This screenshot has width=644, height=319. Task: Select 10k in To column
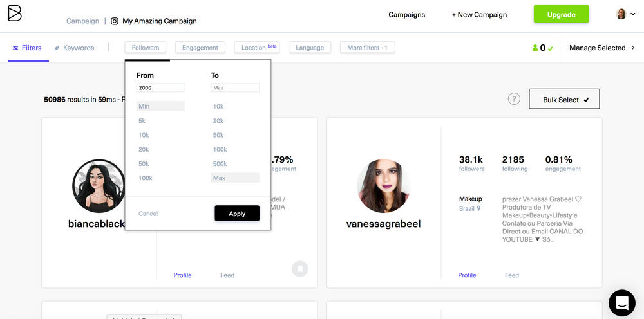pyautogui.click(x=218, y=107)
